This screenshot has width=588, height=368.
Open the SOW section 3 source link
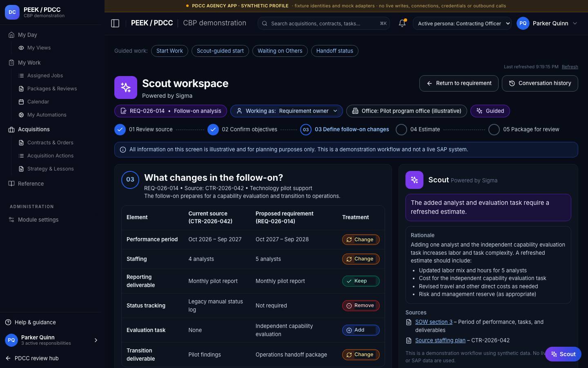[x=434, y=322]
